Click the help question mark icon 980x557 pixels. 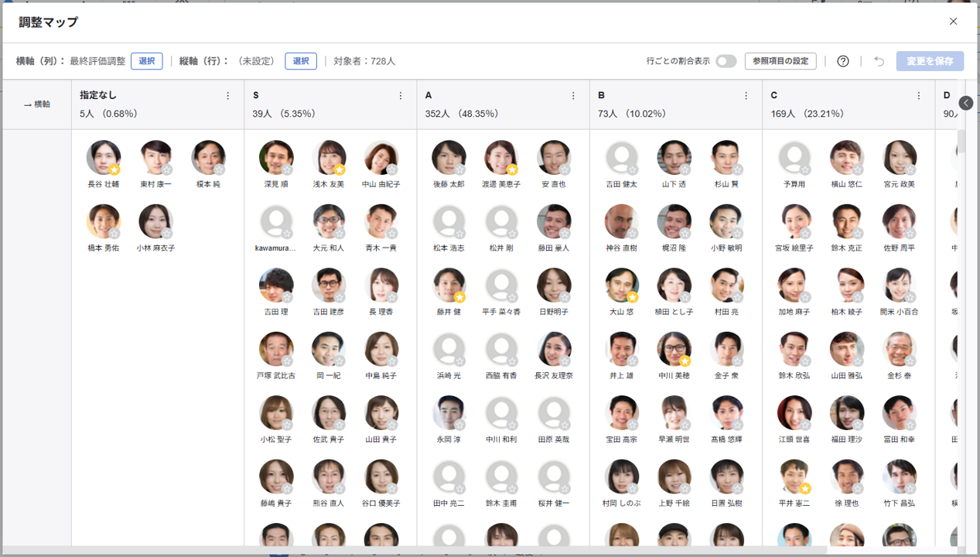pyautogui.click(x=843, y=61)
